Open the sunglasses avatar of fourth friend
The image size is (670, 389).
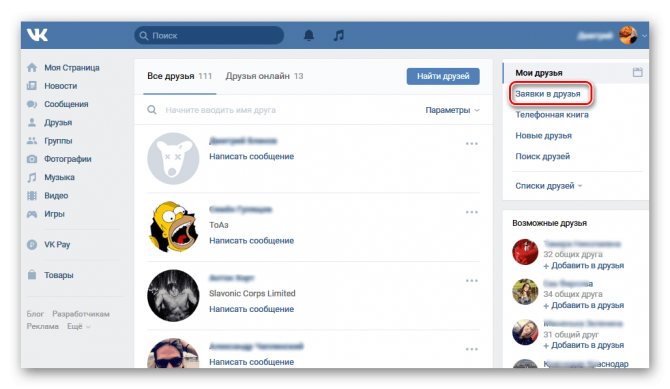pos(173,353)
